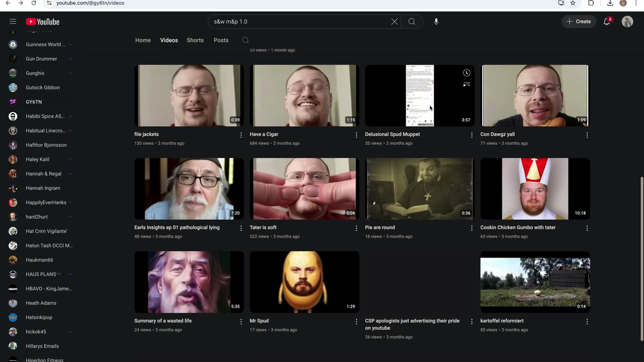
Task: Open options menu for Con Dawgz yall
Action: pos(587,135)
